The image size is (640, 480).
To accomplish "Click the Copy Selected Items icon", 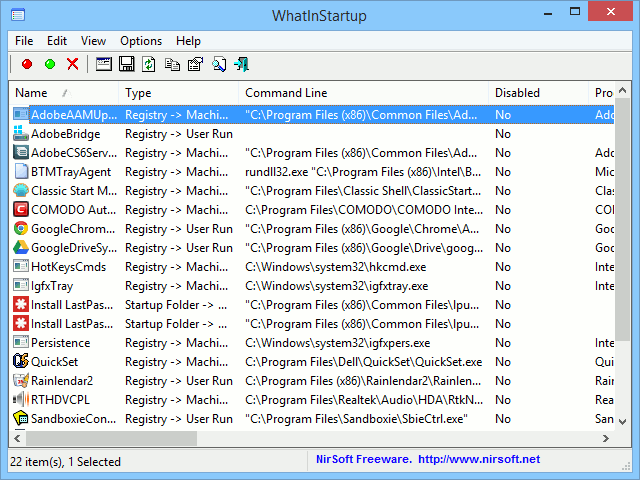I will point(172,64).
